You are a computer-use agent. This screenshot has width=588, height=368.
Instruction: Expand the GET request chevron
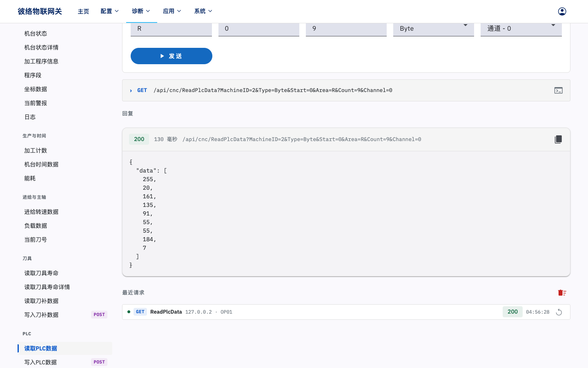[131, 90]
